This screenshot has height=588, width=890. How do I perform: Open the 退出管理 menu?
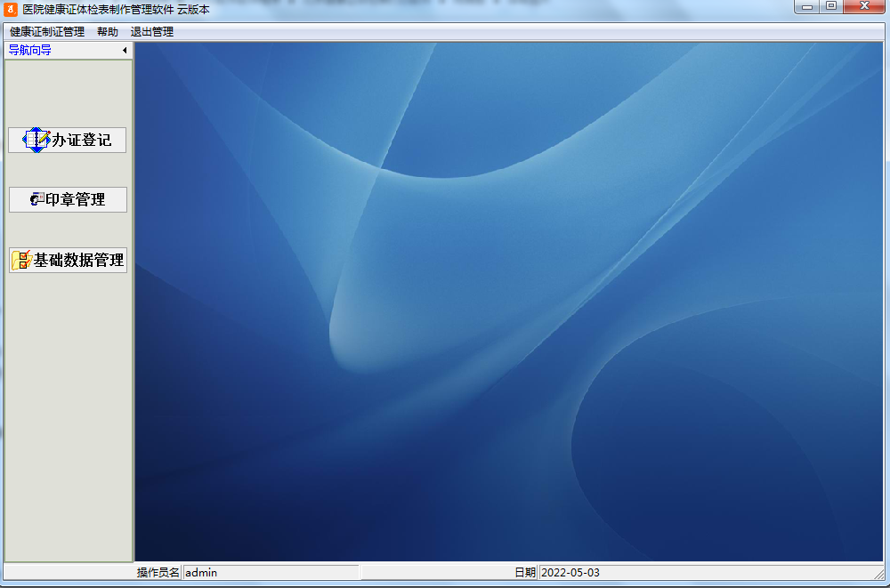152,32
